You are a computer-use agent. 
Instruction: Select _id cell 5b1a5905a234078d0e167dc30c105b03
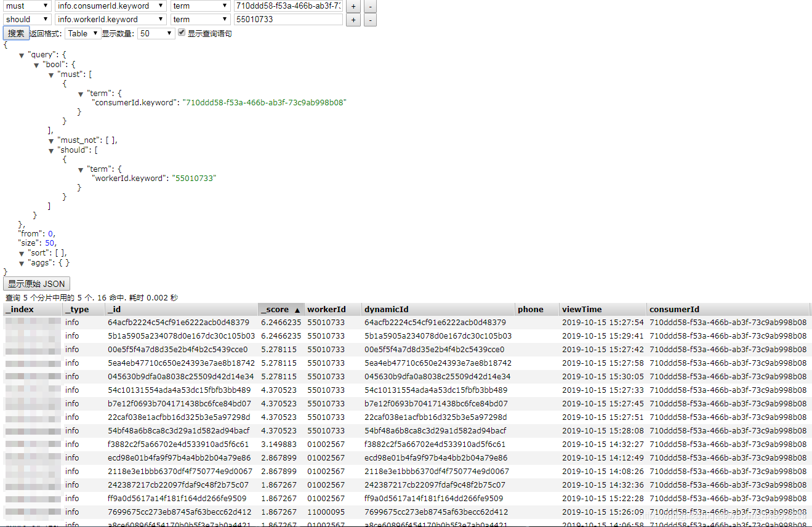click(181, 336)
